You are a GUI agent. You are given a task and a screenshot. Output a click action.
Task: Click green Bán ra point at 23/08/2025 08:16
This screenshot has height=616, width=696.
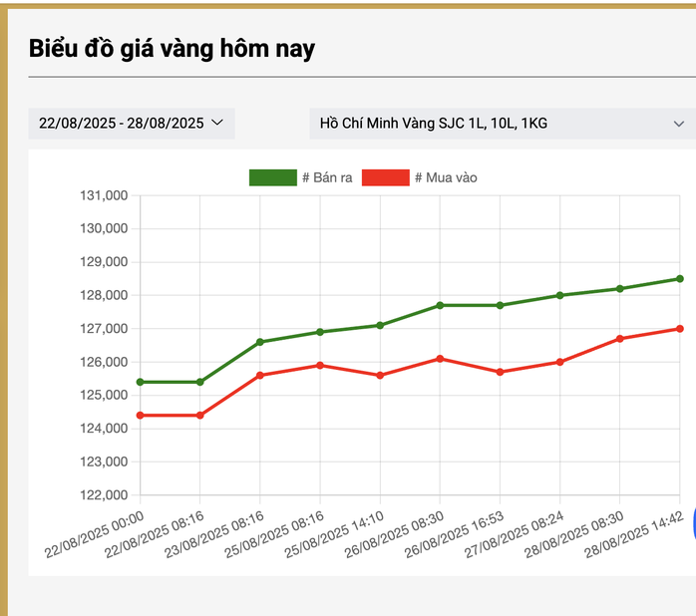(260, 342)
